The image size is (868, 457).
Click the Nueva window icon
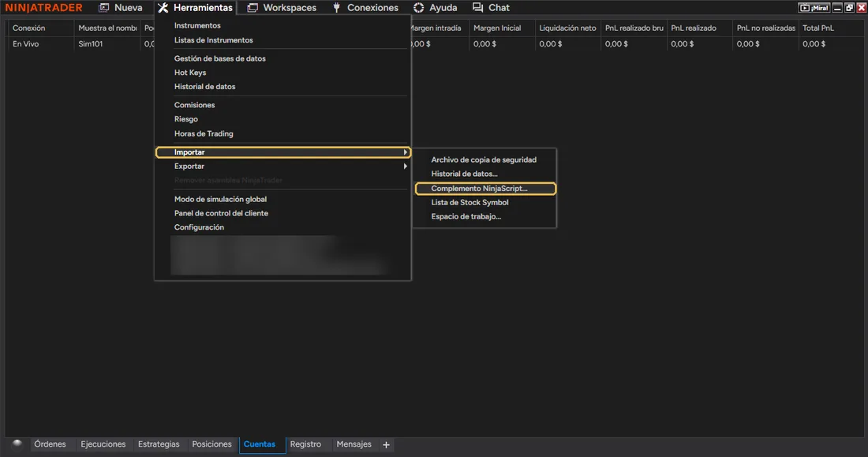pyautogui.click(x=103, y=8)
